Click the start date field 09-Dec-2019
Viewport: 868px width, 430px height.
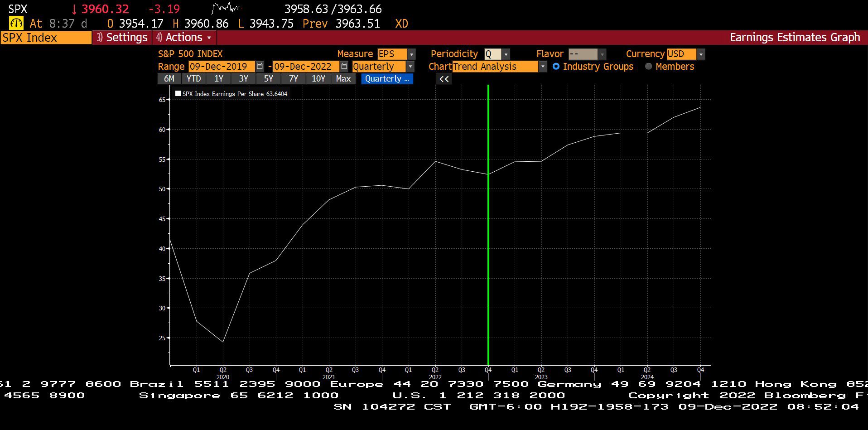click(x=222, y=67)
